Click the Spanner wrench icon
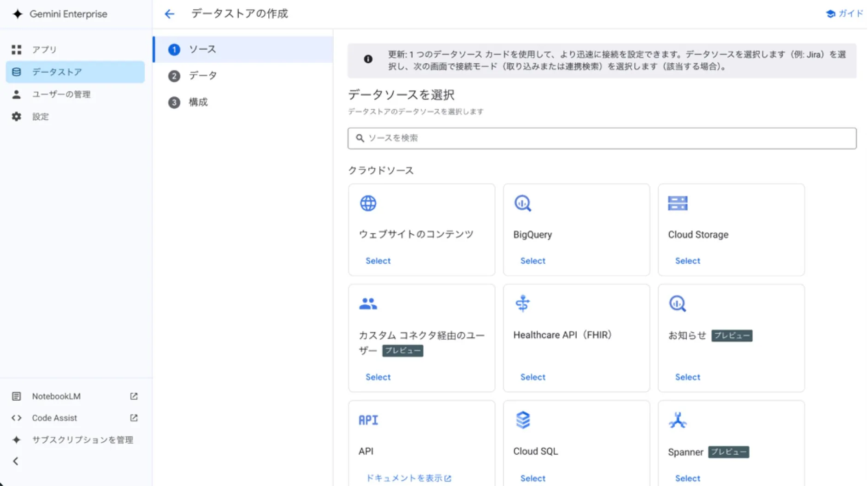868x486 pixels. [677, 420]
